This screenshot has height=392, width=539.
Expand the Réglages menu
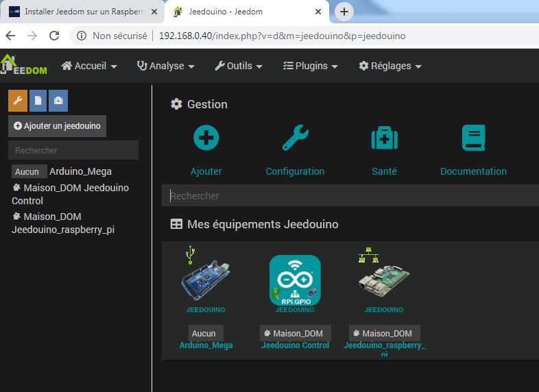(390, 66)
